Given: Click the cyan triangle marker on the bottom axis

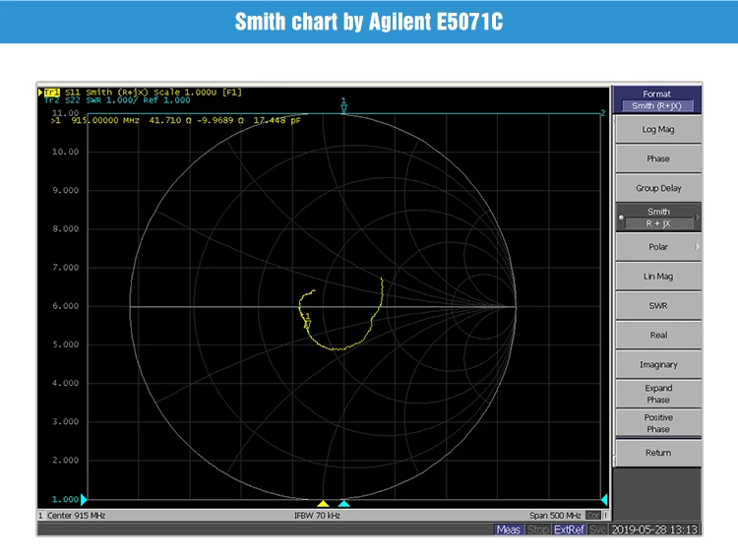Looking at the screenshot, I should (343, 503).
